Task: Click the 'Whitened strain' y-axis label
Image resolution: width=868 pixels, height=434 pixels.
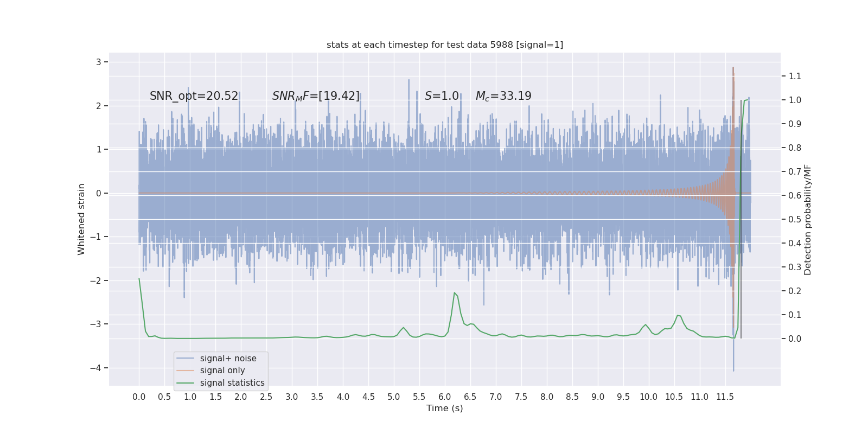Action: (81, 219)
